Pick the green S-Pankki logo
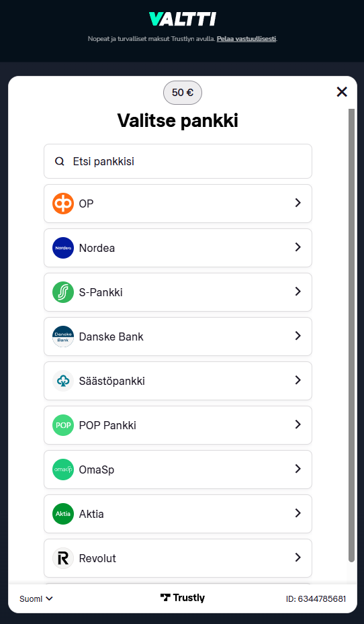364x624 pixels. [63, 292]
